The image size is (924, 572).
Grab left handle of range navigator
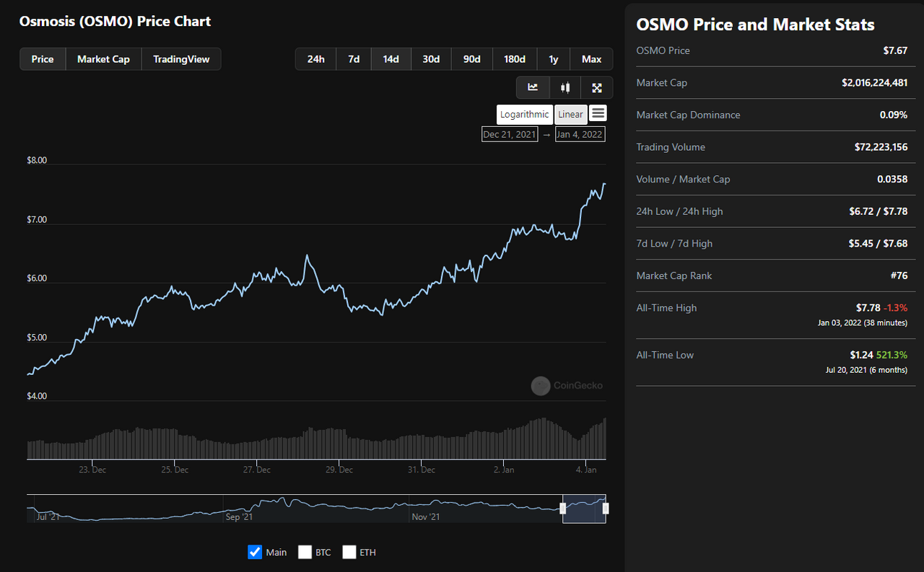tap(562, 509)
